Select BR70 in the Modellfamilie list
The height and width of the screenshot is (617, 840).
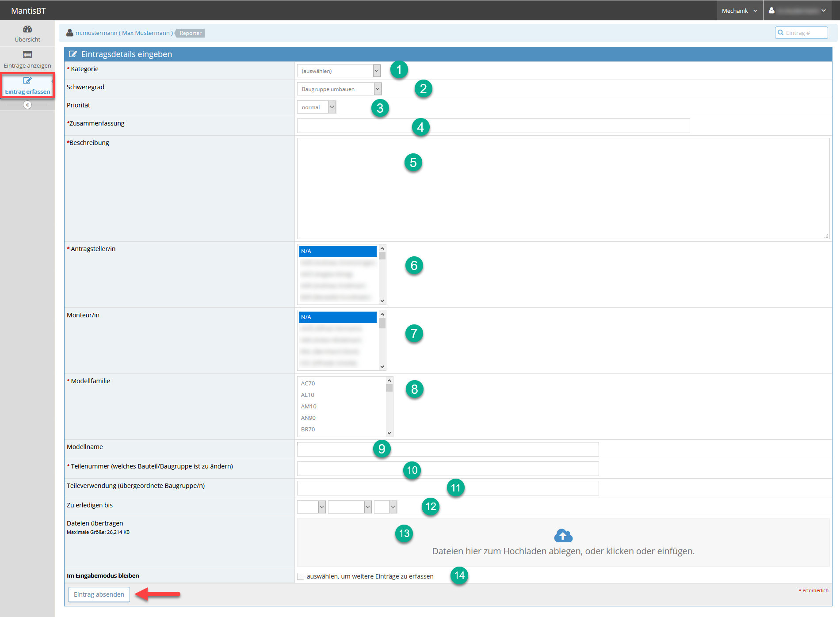point(308,430)
